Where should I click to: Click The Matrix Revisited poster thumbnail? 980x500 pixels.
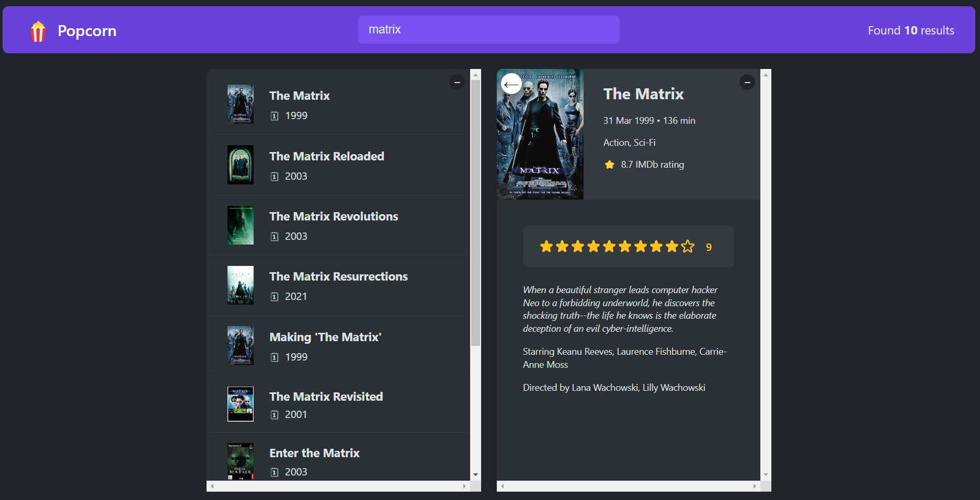click(241, 404)
